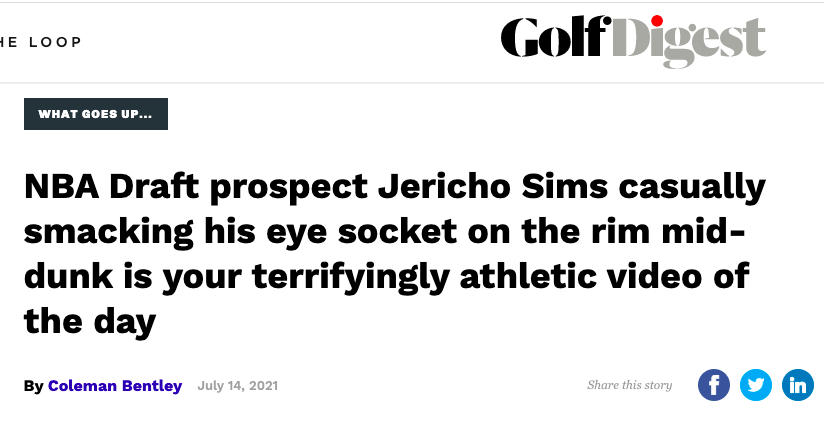824x423 pixels.
Task: Click the word "smacking" in headline
Action: 109,233
